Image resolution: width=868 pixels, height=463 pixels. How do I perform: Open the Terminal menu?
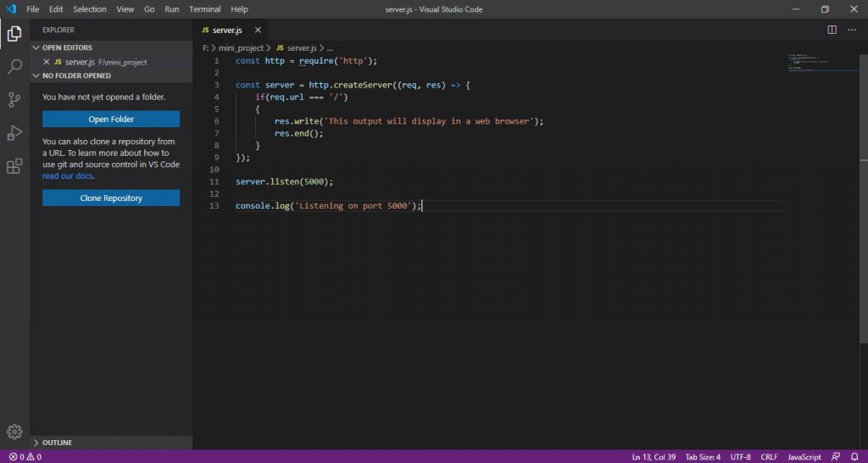[205, 8]
